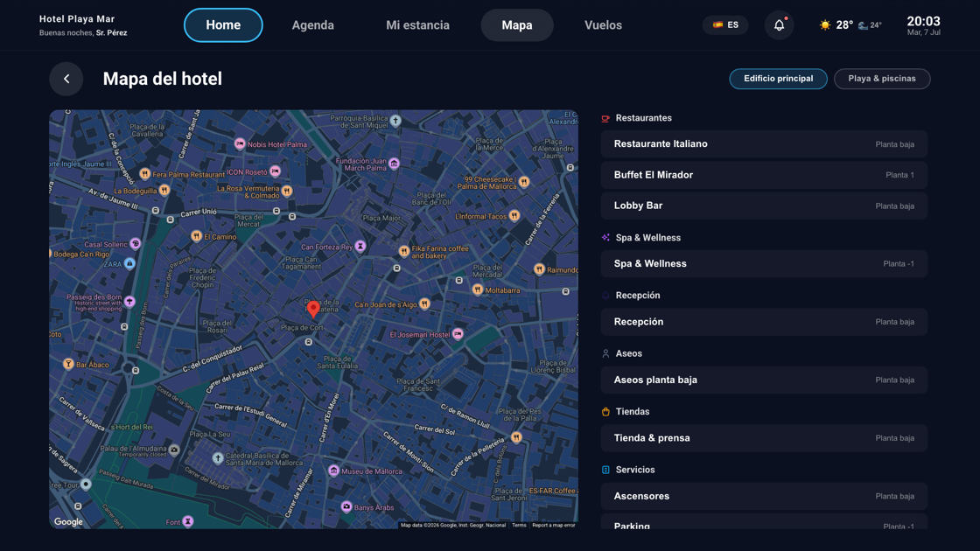The image size is (980, 551).
Task: Click the Can Forteza Rey marker
Action: point(360,246)
